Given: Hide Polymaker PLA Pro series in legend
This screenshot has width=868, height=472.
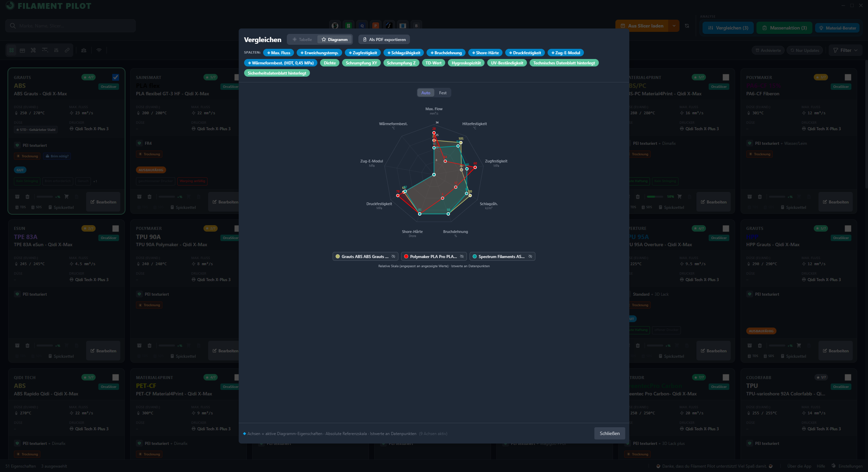Looking at the screenshot, I should 461,257.
